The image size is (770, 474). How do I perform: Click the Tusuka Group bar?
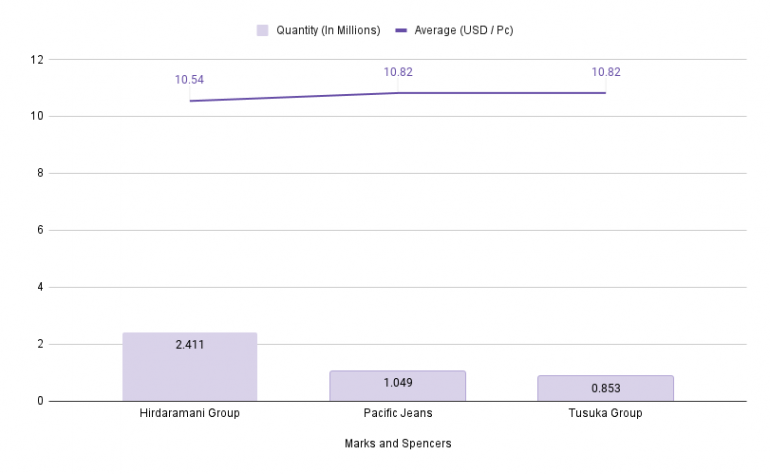point(606,389)
